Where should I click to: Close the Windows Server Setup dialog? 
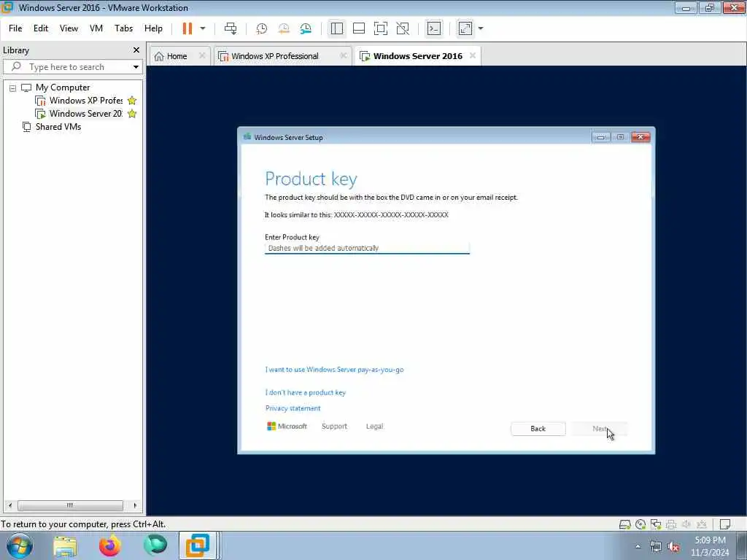click(640, 137)
